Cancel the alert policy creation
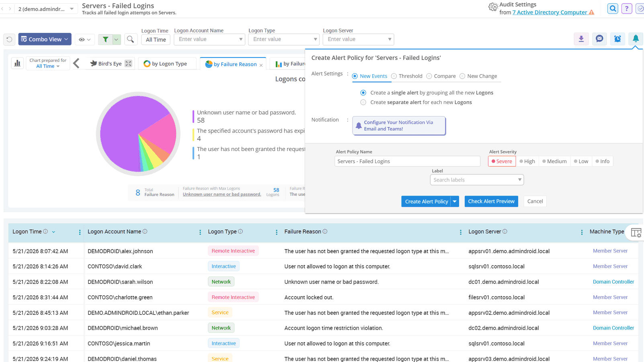The width and height of the screenshot is (644, 362). point(535,201)
